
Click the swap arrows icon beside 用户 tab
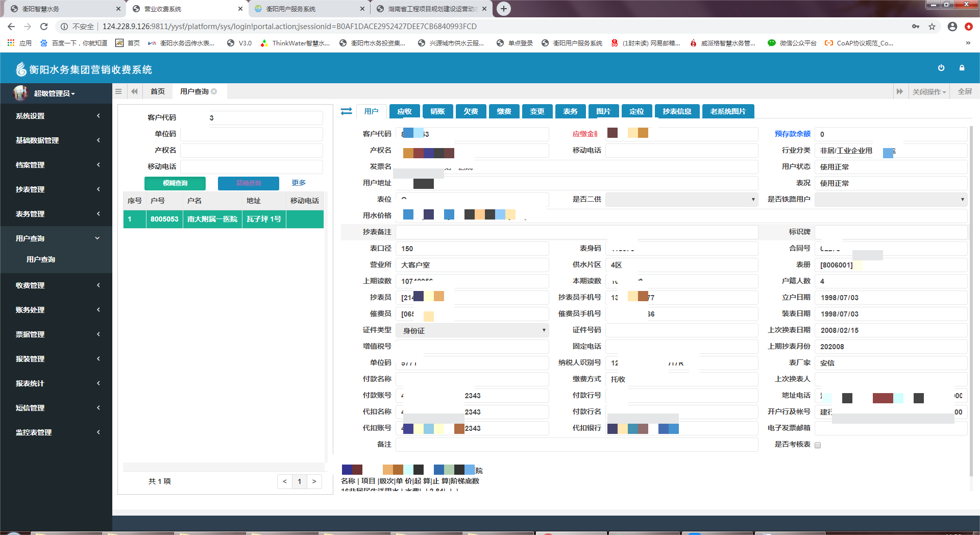click(346, 111)
